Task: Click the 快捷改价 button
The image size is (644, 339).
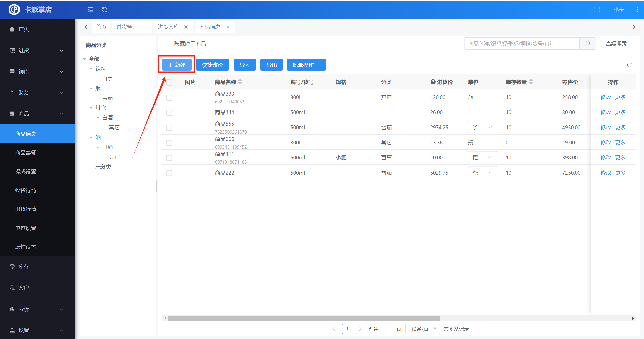Action: coord(212,65)
